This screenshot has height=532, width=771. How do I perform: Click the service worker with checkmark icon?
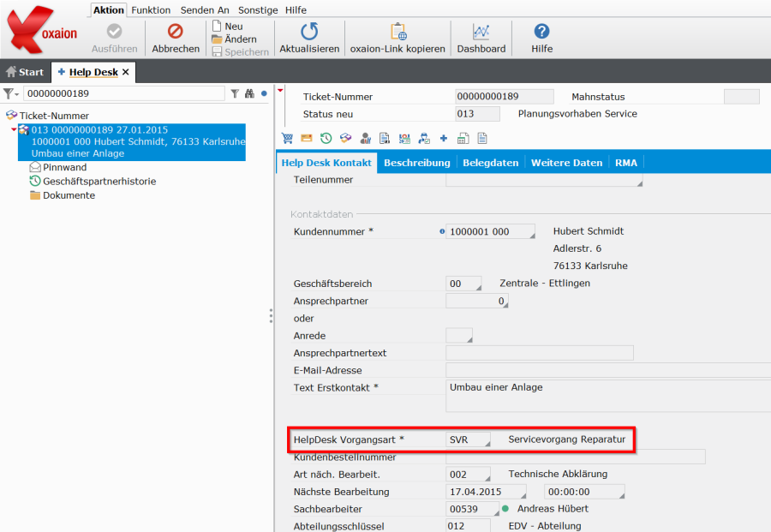[x=424, y=139]
